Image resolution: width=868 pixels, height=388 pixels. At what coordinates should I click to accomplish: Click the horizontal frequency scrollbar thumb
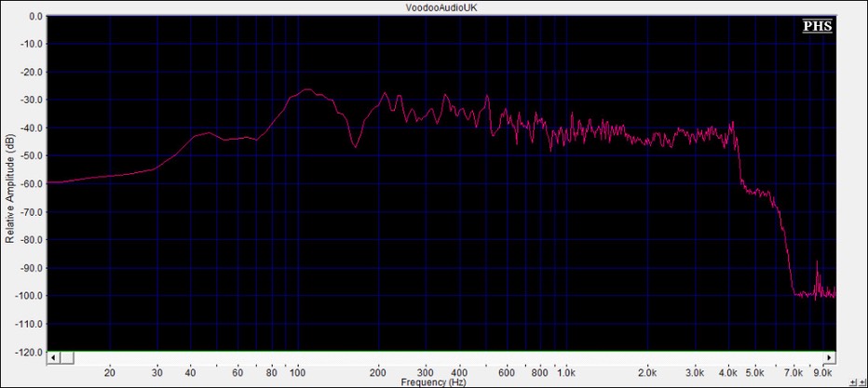(66, 358)
